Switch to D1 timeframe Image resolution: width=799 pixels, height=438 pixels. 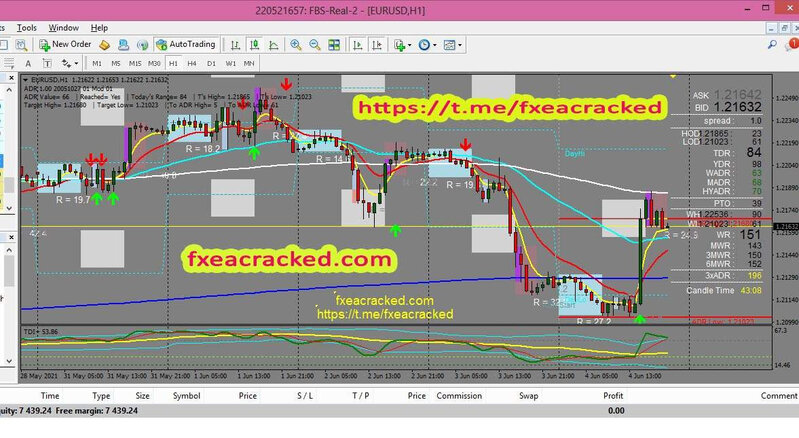point(211,63)
